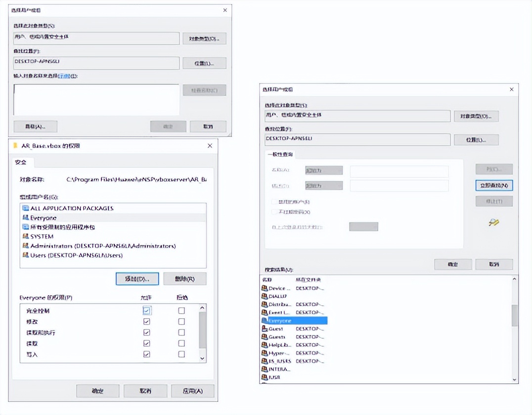Select the Hyper-... group icon in search results
The width and height of the screenshot is (532, 415).
[x=265, y=353]
